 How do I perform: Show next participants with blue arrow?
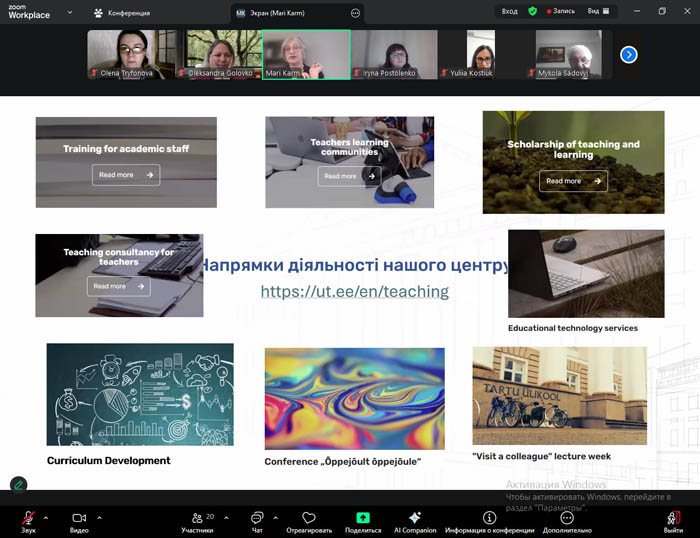(628, 55)
